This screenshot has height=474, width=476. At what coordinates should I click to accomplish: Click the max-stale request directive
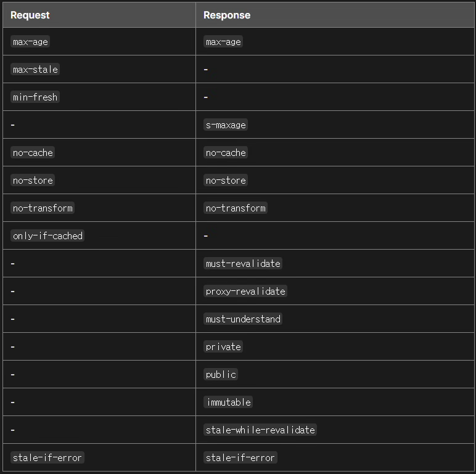[35, 69]
